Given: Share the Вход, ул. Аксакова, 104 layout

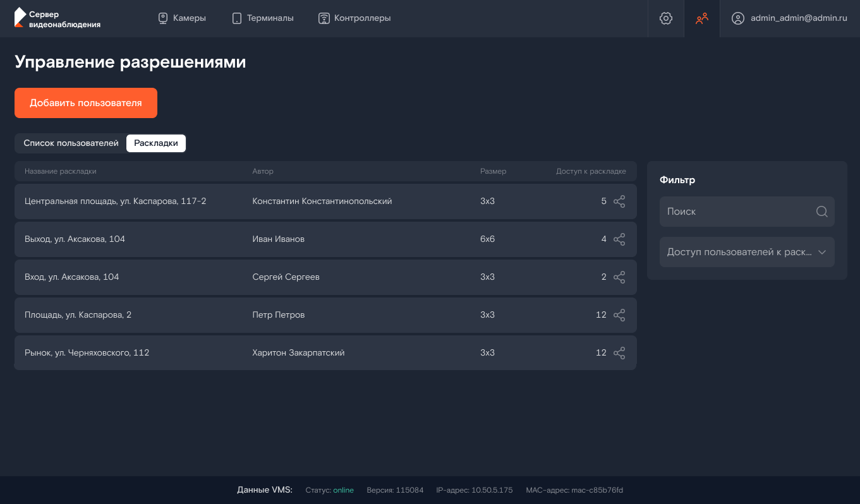Looking at the screenshot, I should click(619, 277).
